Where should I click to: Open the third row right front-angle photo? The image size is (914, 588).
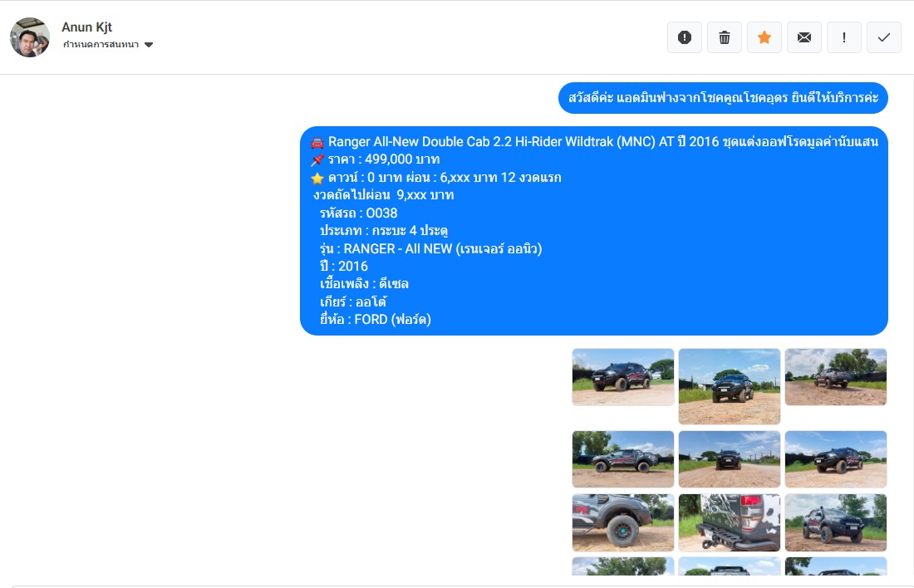click(836, 522)
